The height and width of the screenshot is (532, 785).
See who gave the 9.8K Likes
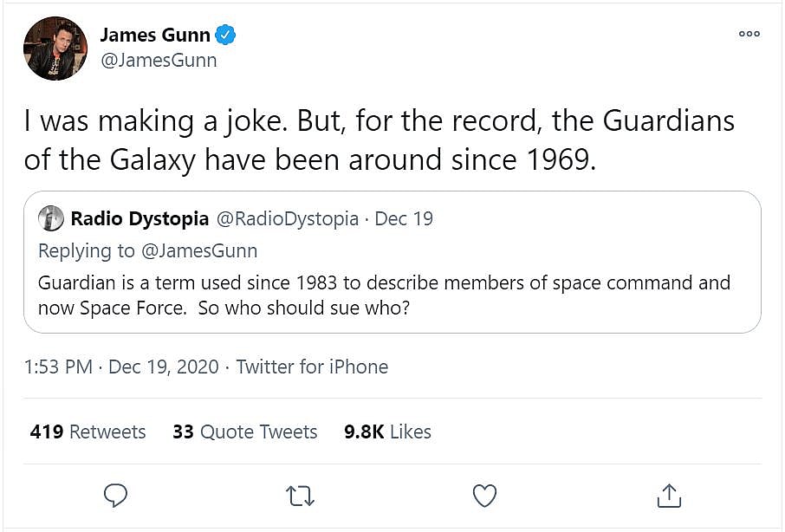click(387, 431)
